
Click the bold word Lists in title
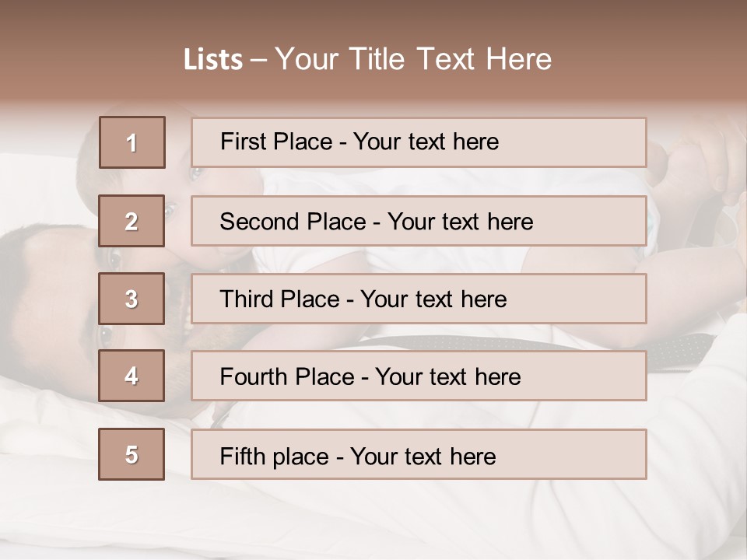pos(212,60)
